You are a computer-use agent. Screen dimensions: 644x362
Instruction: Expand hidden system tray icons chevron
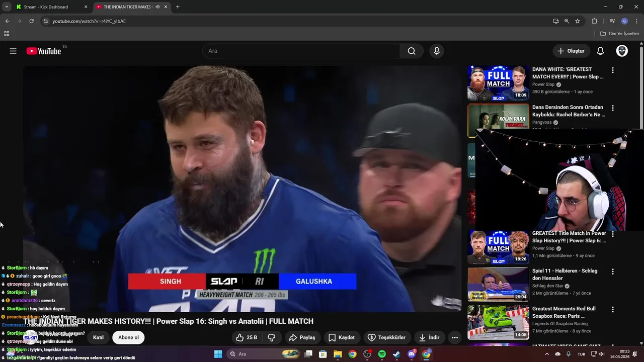pos(547,354)
